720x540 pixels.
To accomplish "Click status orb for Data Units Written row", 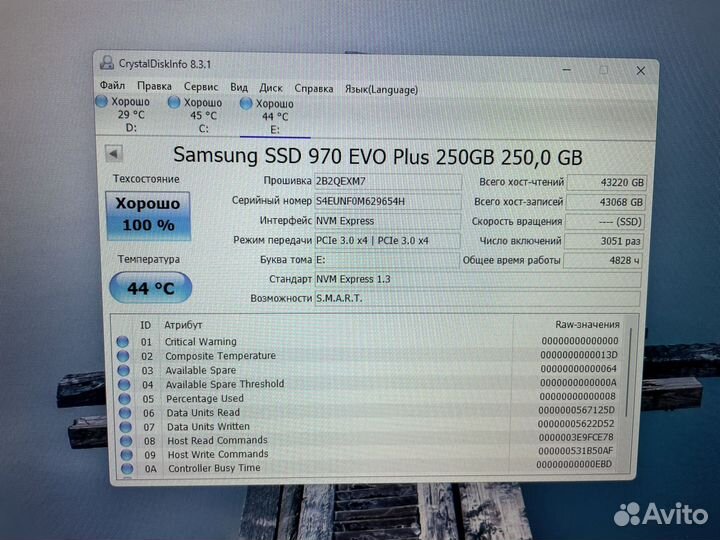I will click(x=125, y=427).
